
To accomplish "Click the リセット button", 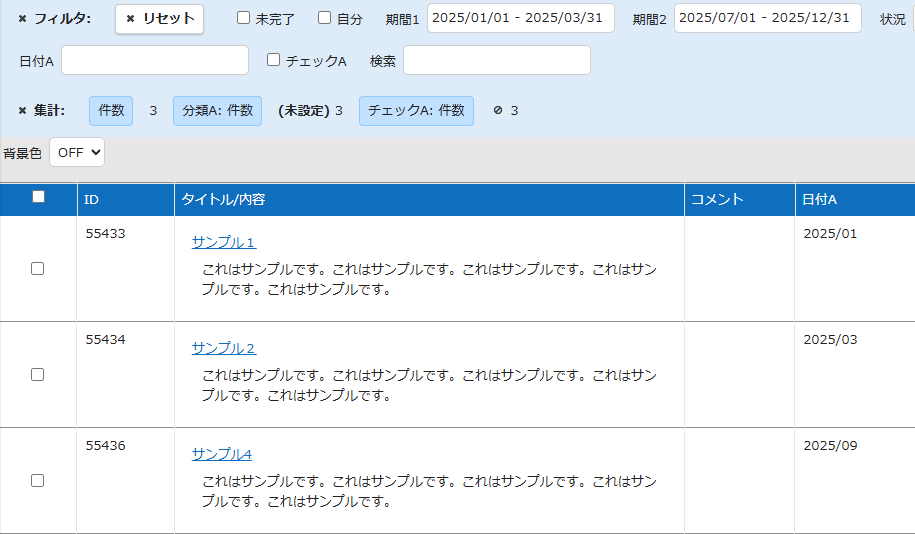I will pos(159,19).
